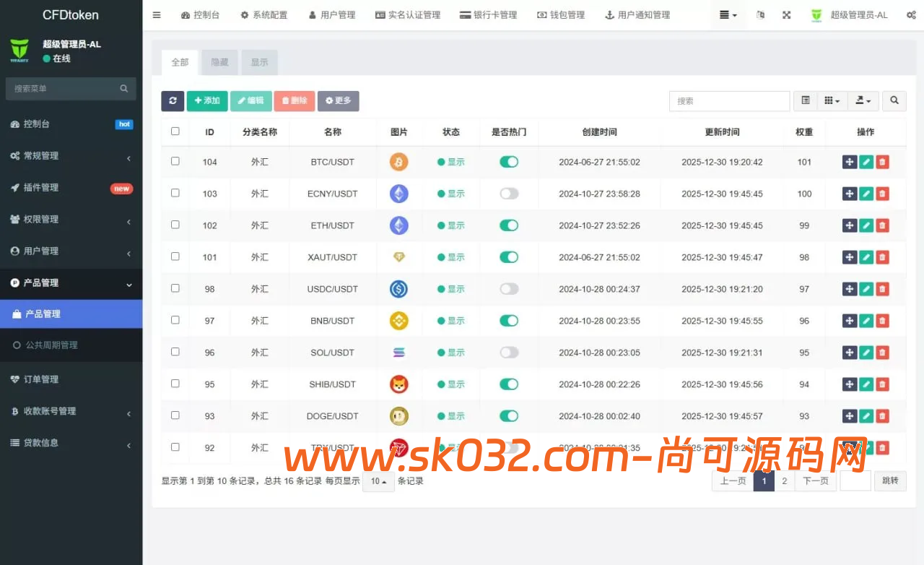924x565 pixels.
Task: Check the select-all checkbox in table header
Action: 175,132
